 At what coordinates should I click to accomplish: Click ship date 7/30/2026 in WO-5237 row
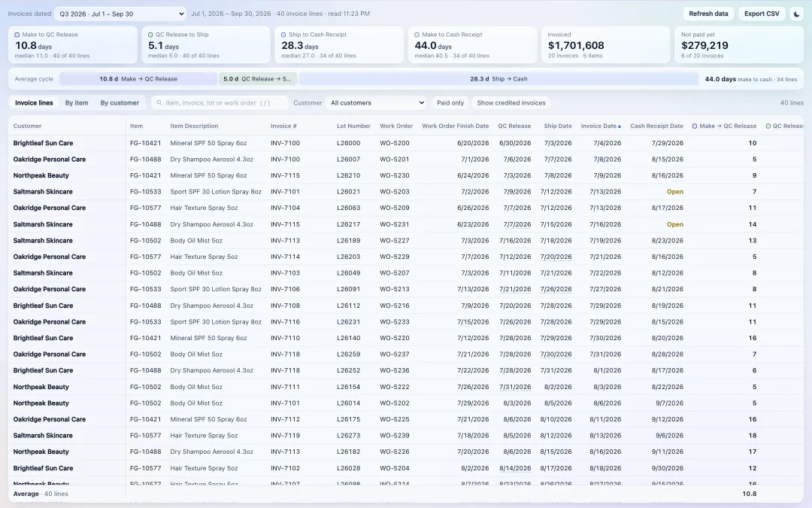[556, 354]
